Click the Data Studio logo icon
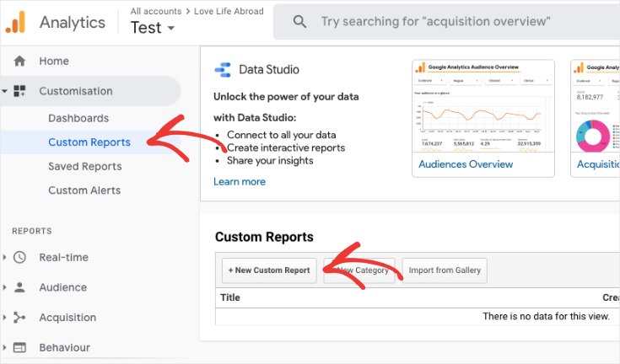This screenshot has width=620, height=364. (x=223, y=70)
